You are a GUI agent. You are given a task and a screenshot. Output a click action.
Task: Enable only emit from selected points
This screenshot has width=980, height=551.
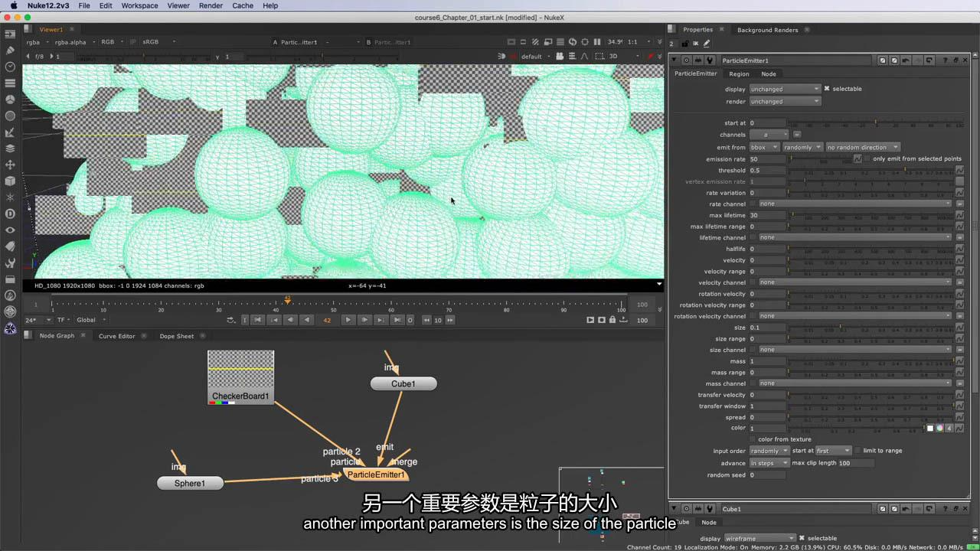(x=867, y=158)
